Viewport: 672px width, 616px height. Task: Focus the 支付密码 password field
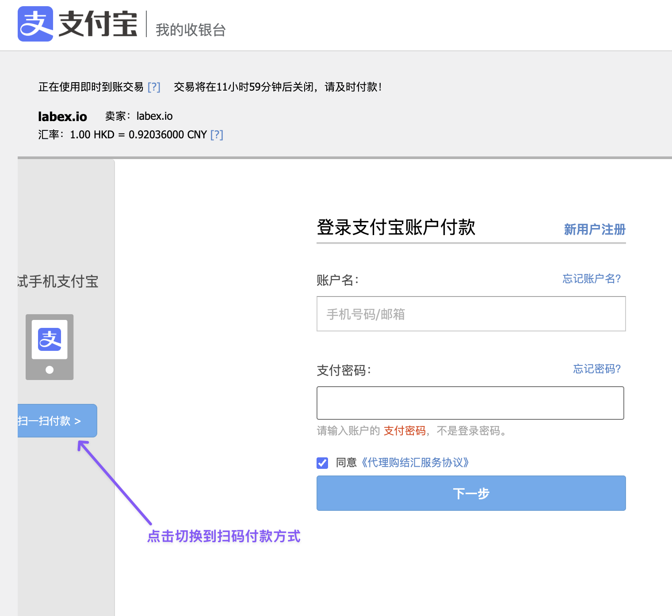click(470, 403)
